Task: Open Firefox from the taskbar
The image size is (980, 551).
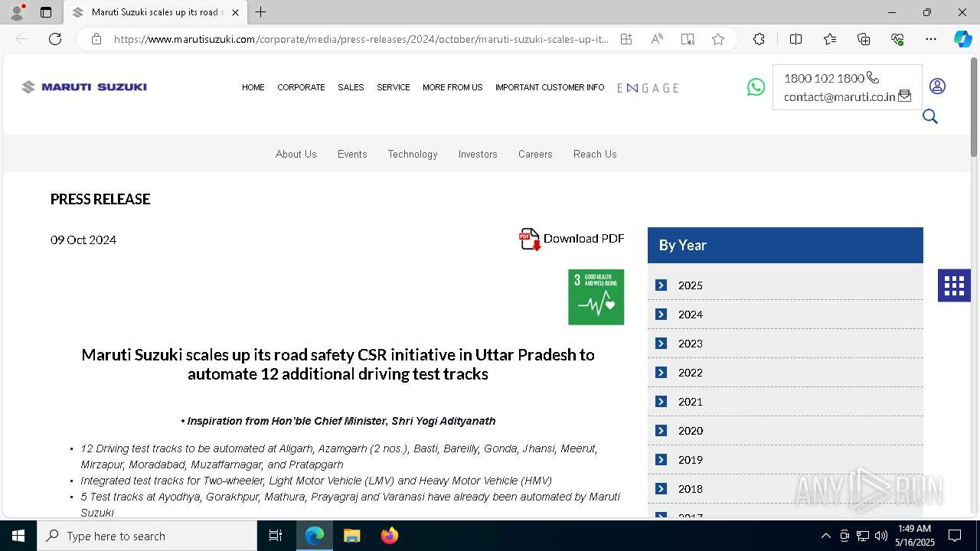Action: point(389,536)
